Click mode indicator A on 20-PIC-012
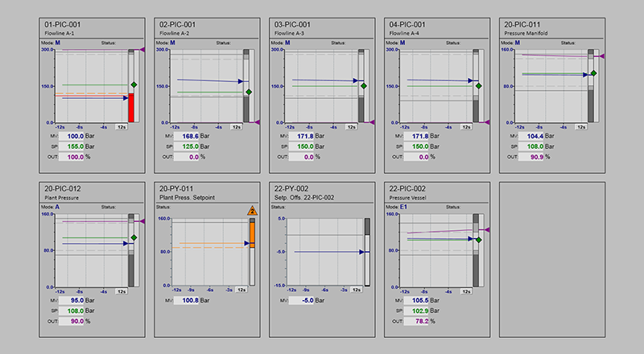This screenshot has height=354, width=644. (x=57, y=207)
